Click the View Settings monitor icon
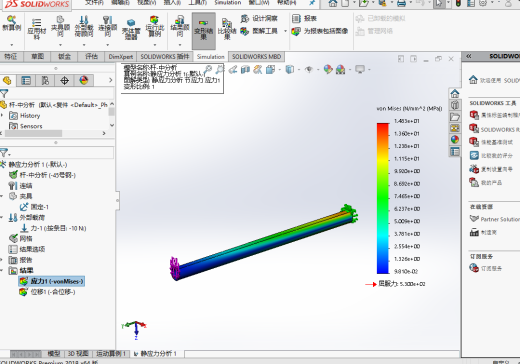The width and height of the screenshot is (520, 364). (360, 69)
